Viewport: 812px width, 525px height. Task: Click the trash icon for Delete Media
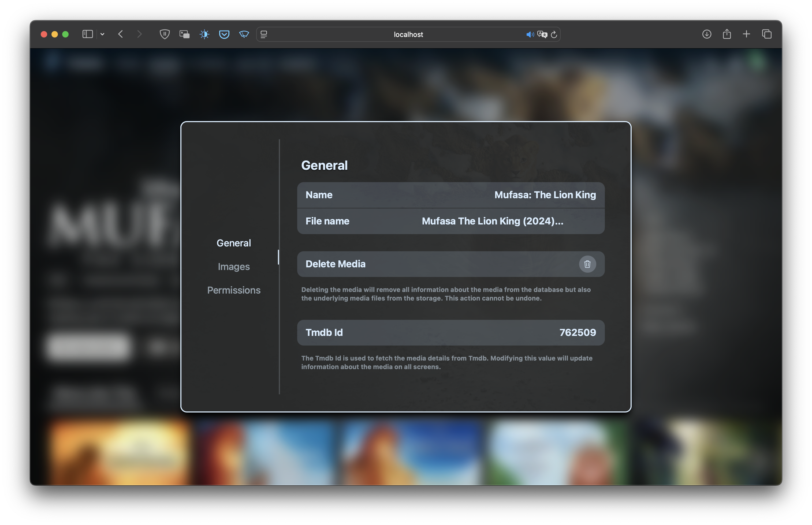(587, 264)
